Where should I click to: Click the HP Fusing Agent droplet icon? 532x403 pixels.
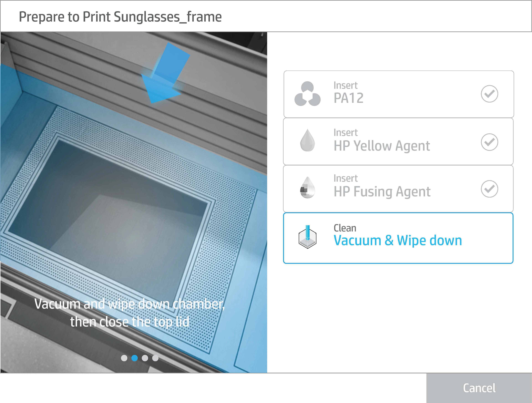[x=307, y=187]
